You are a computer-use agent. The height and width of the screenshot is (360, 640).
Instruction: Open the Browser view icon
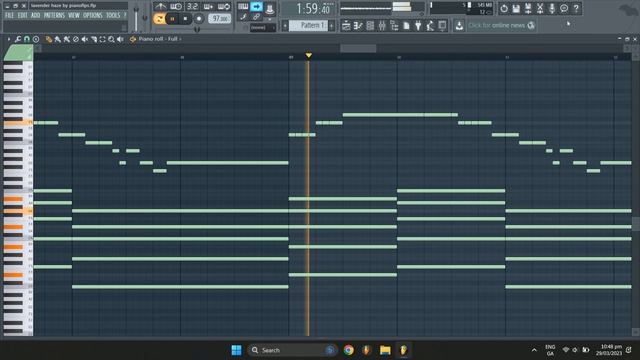click(x=394, y=26)
